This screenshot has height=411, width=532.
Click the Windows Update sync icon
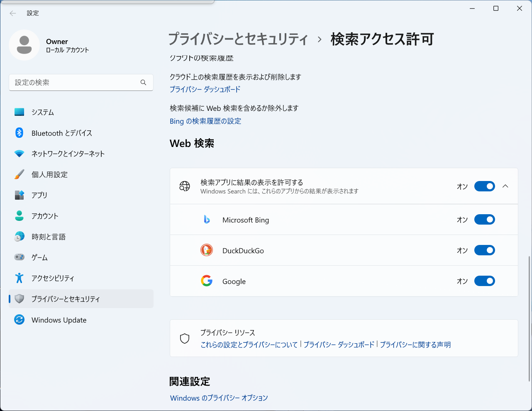pyautogui.click(x=19, y=320)
